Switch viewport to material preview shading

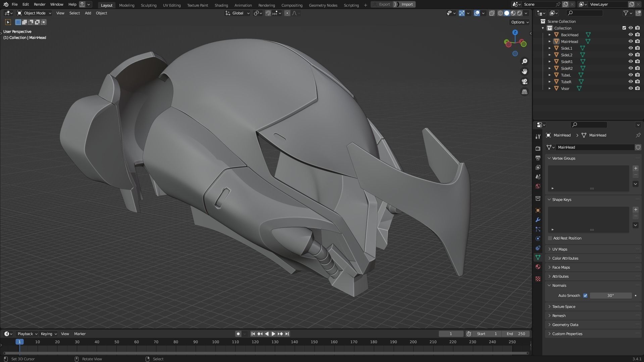pos(513,13)
